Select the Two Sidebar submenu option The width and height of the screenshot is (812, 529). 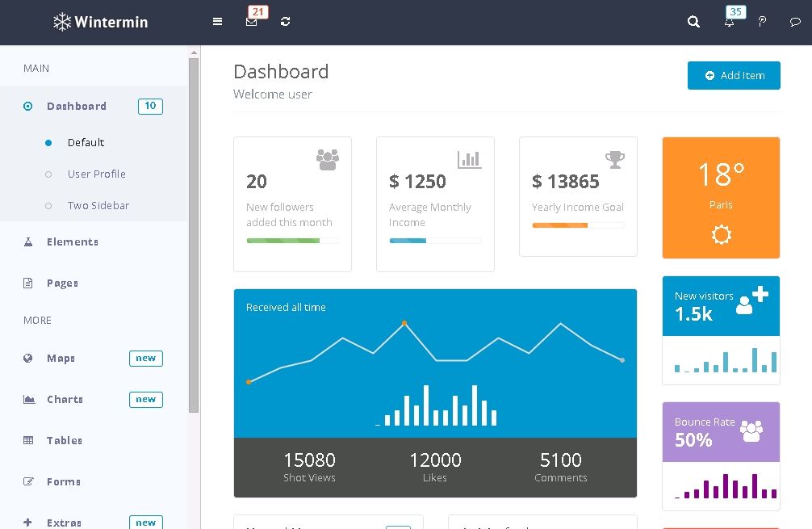(98, 205)
